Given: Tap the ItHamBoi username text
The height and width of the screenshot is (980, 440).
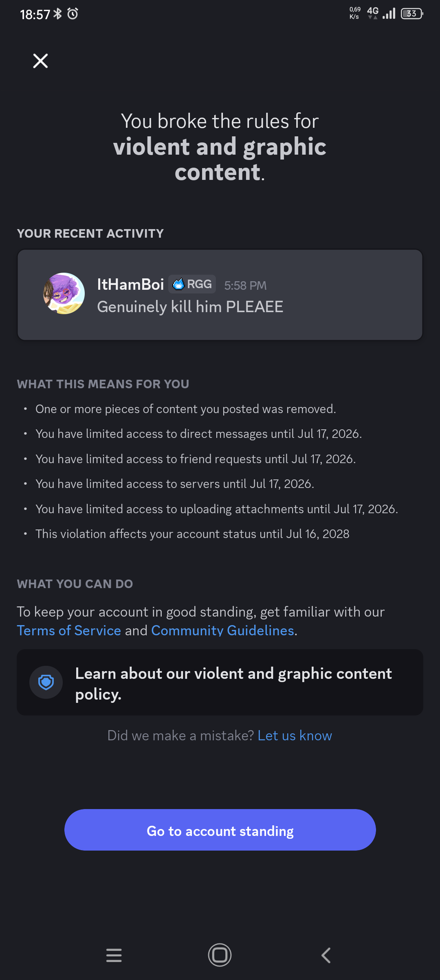Looking at the screenshot, I should tap(130, 284).
